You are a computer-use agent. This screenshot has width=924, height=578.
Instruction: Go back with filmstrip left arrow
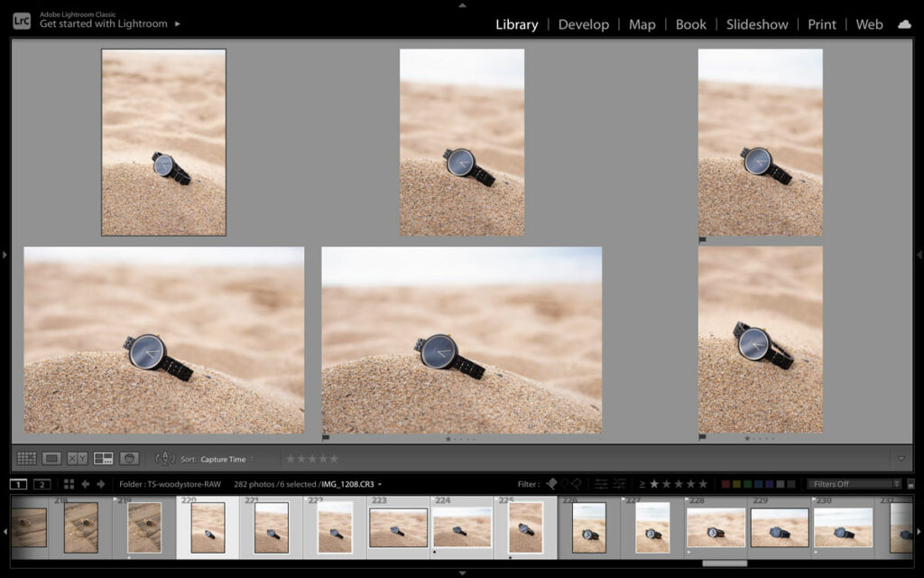pyautogui.click(x=86, y=484)
